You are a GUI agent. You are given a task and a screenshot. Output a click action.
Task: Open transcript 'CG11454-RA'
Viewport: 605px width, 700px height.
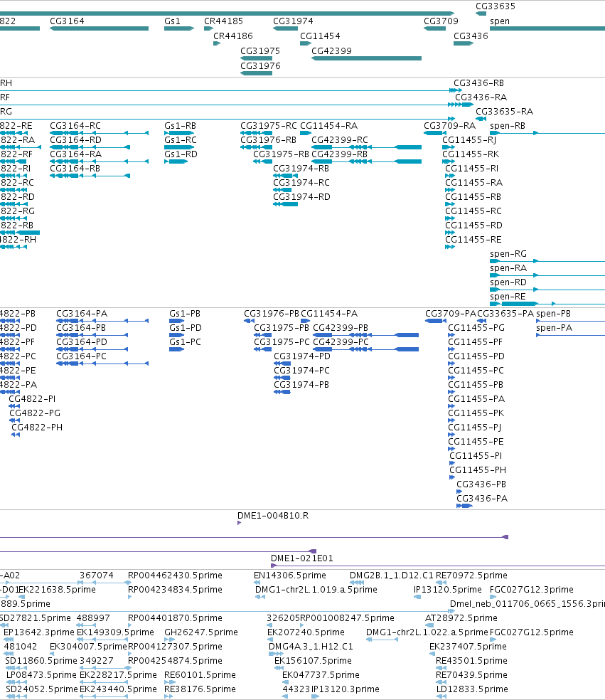point(329,126)
